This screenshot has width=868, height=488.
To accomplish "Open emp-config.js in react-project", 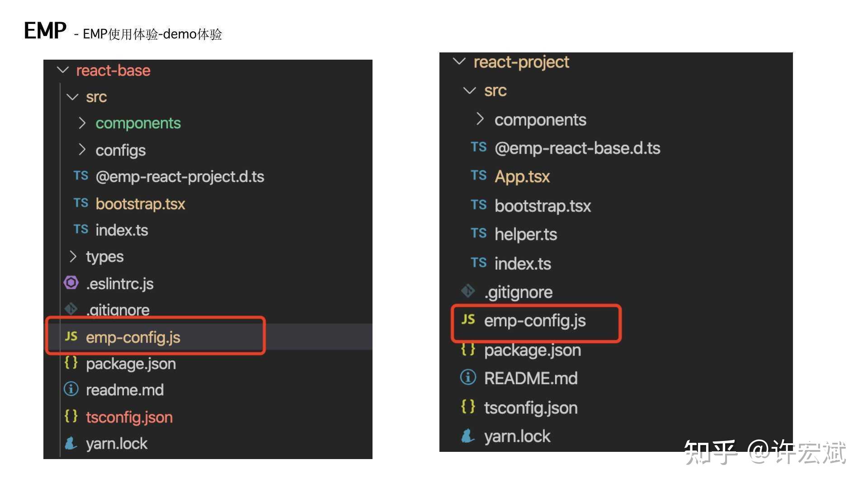I will pyautogui.click(x=534, y=321).
